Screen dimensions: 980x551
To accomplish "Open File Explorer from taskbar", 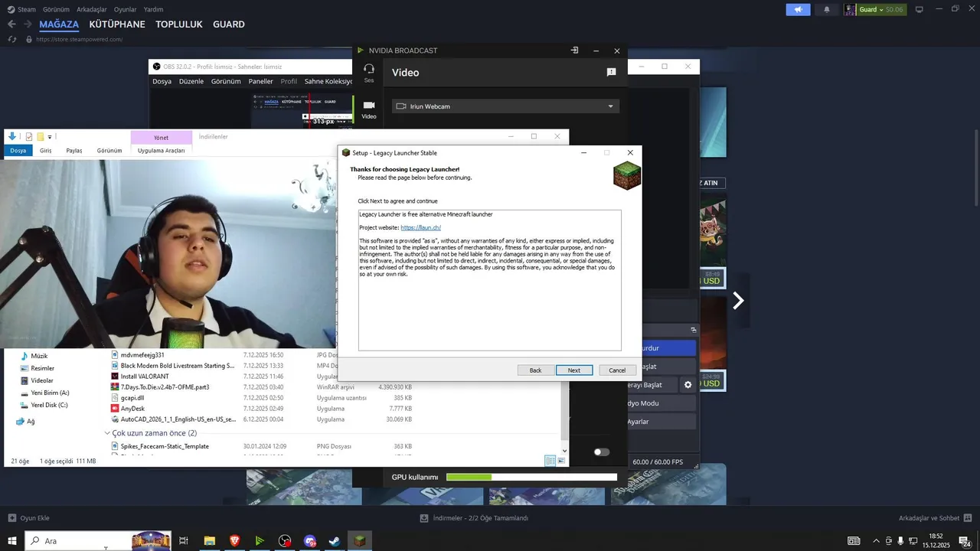I will pos(209,541).
